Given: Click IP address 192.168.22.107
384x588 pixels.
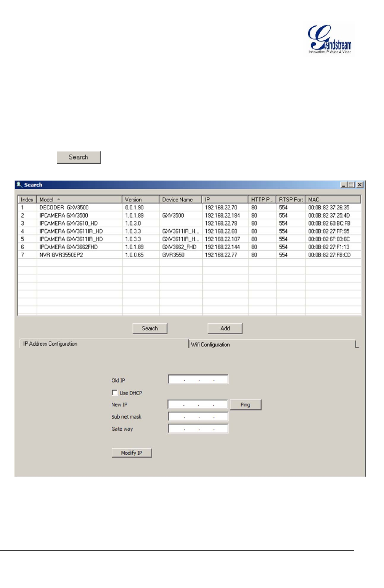Looking at the screenshot, I should click(222, 239).
